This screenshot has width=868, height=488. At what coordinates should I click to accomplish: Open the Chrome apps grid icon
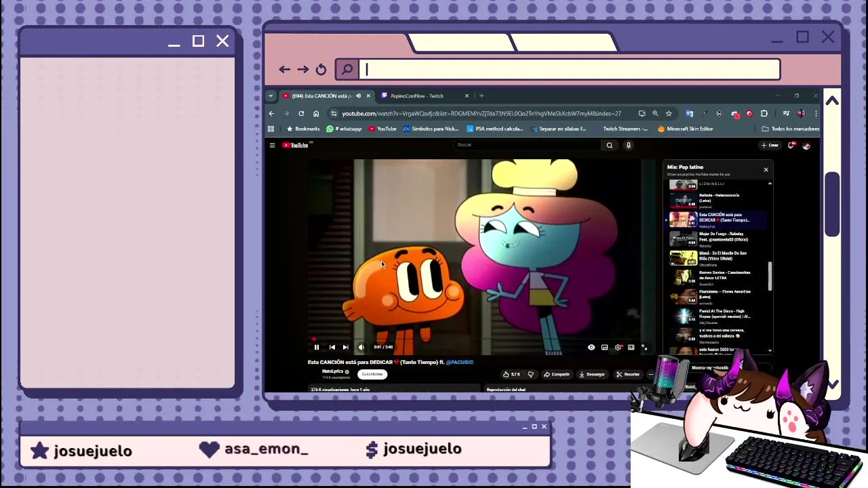point(271,129)
